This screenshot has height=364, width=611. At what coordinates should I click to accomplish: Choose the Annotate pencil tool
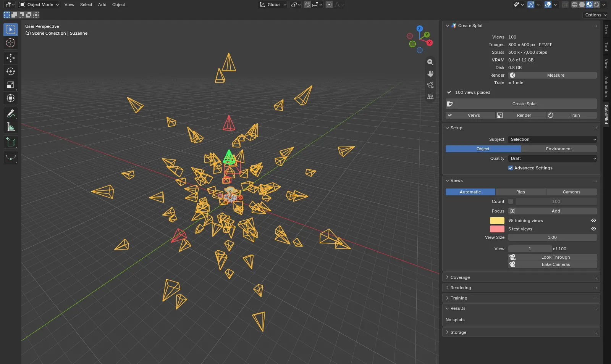tap(11, 113)
